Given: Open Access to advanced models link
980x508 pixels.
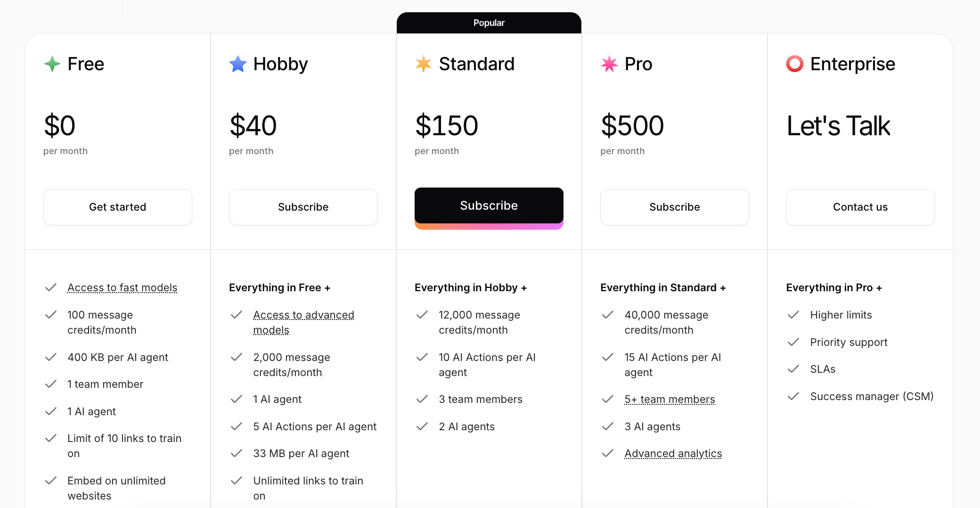Looking at the screenshot, I should [303, 322].
